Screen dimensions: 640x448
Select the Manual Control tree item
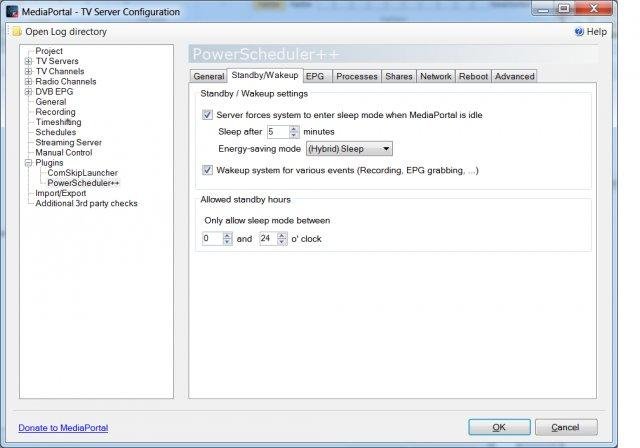pyautogui.click(x=64, y=153)
